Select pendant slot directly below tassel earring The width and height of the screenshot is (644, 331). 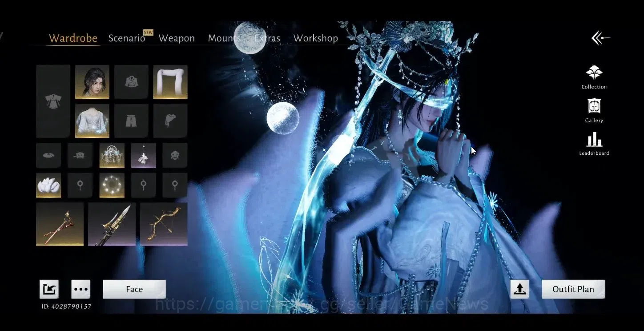[143, 185]
